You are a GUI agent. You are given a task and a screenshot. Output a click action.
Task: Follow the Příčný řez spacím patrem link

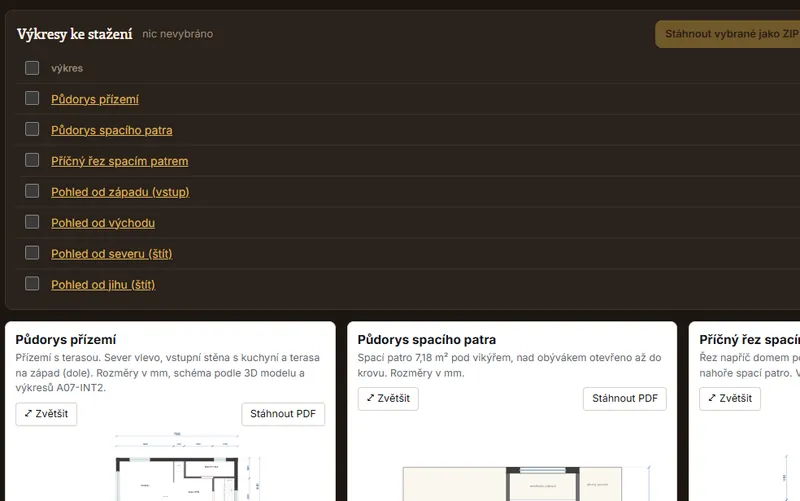(x=119, y=161)
